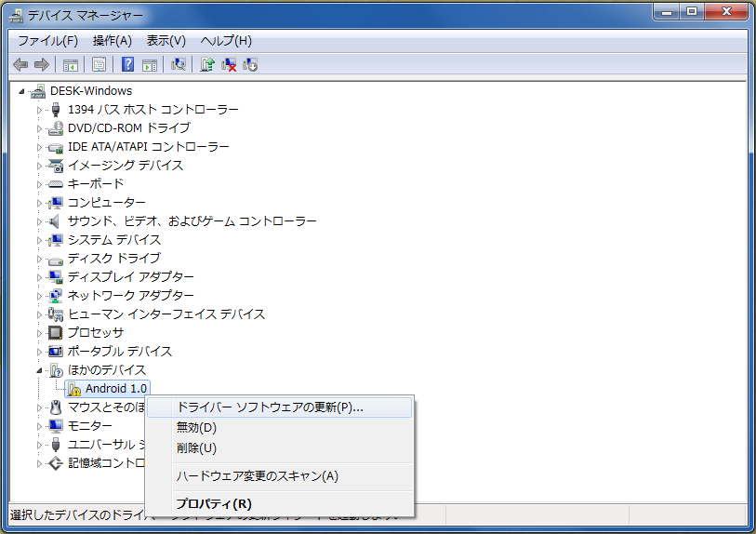The height and width of the screenshot is (534, 756).
Task: Open the Properties sheet toolbar icon
Action: (x=99, y=64)
